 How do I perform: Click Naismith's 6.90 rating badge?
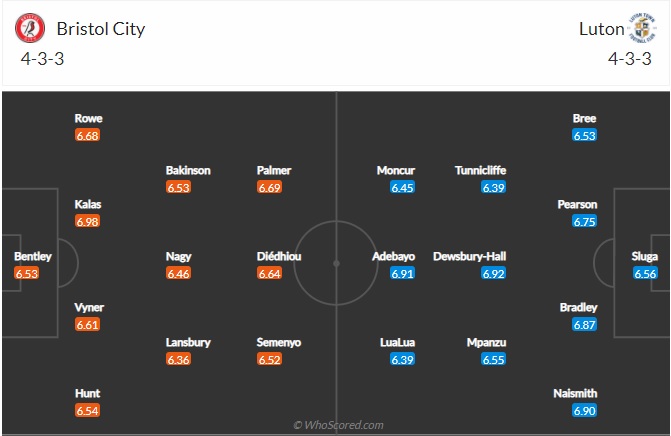pyautogui.click(x=585, y=411)
